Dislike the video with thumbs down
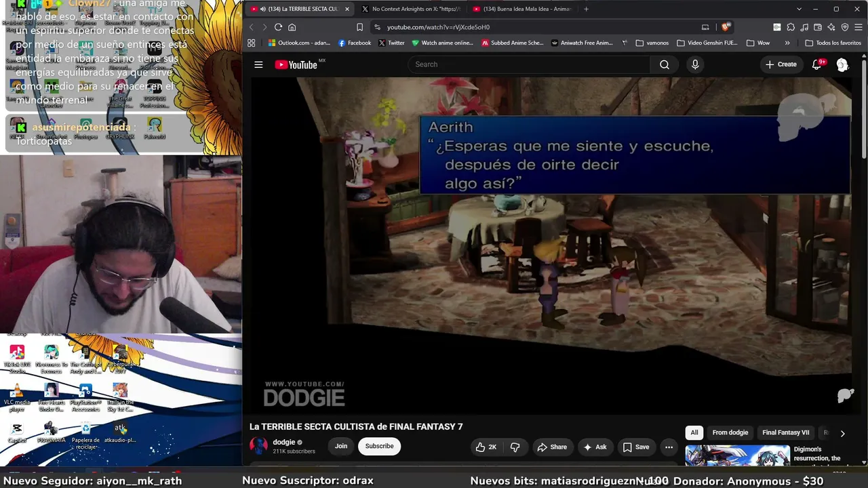Screen dimensions: 868x488 coord(515,447)
